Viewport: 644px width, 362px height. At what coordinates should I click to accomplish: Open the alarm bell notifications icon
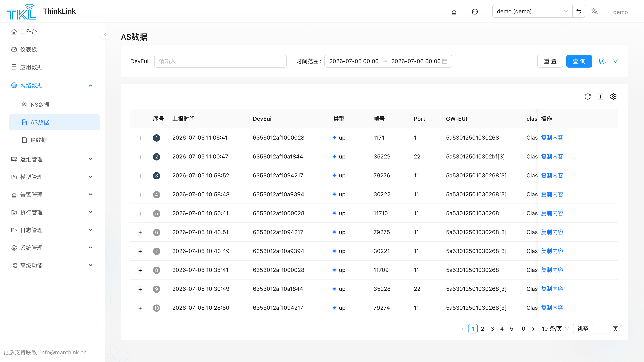coord(454,12)
